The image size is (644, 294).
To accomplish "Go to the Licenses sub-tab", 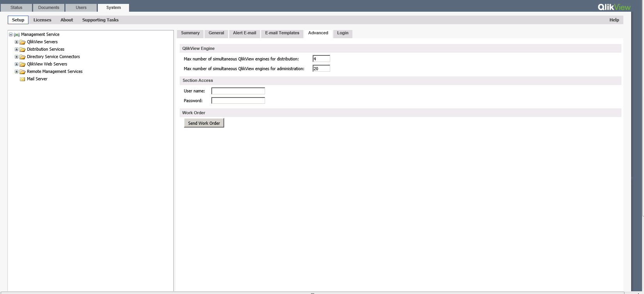I will (42, 20).
